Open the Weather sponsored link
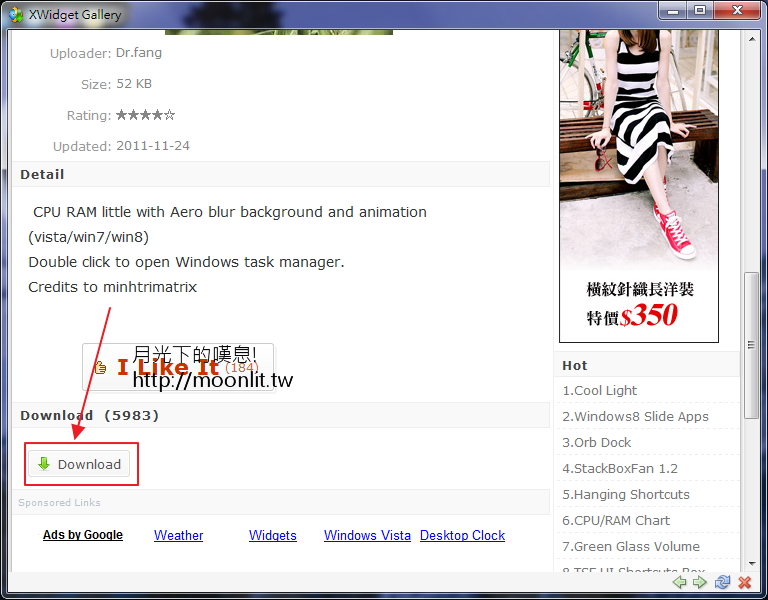 pyautogui.click(x=178, y=536)
